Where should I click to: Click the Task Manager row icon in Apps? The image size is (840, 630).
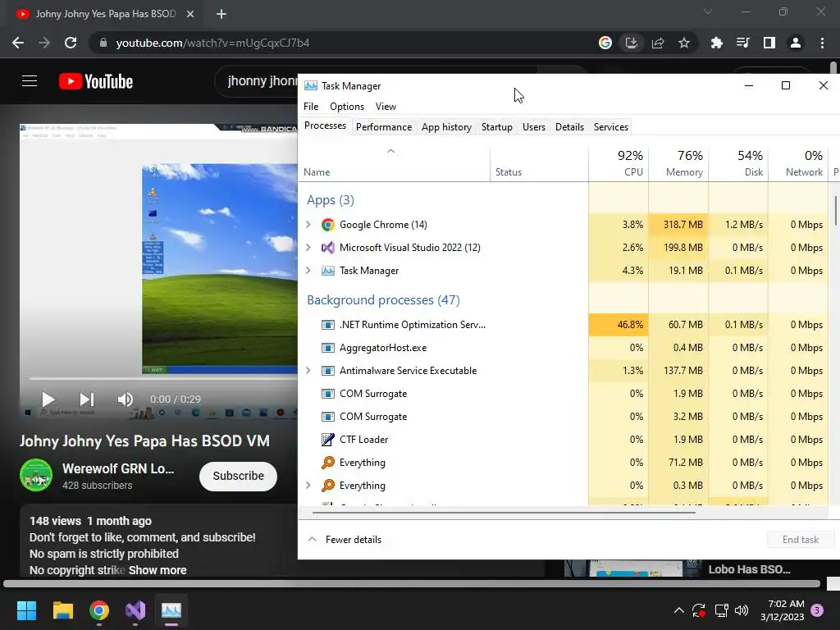(328, 271)
